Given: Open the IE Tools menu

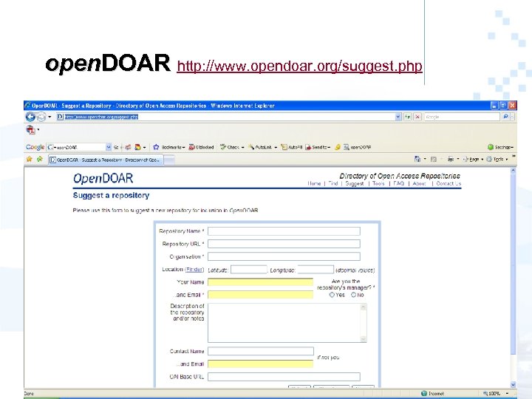Looking at the screenshot, I should pos(497,159).
